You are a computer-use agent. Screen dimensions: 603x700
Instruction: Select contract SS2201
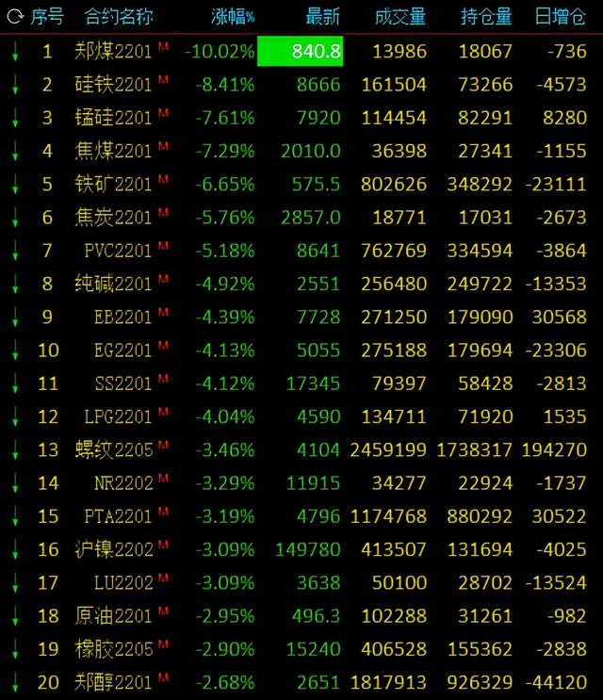pos(123,383)
